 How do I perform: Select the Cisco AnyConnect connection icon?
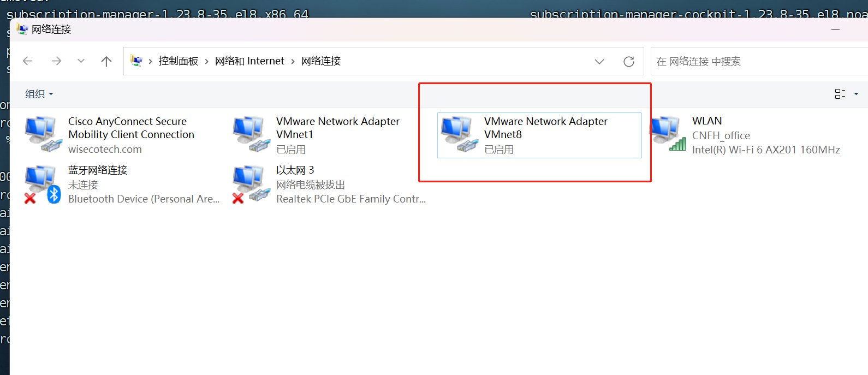click(x=41, y=134)
